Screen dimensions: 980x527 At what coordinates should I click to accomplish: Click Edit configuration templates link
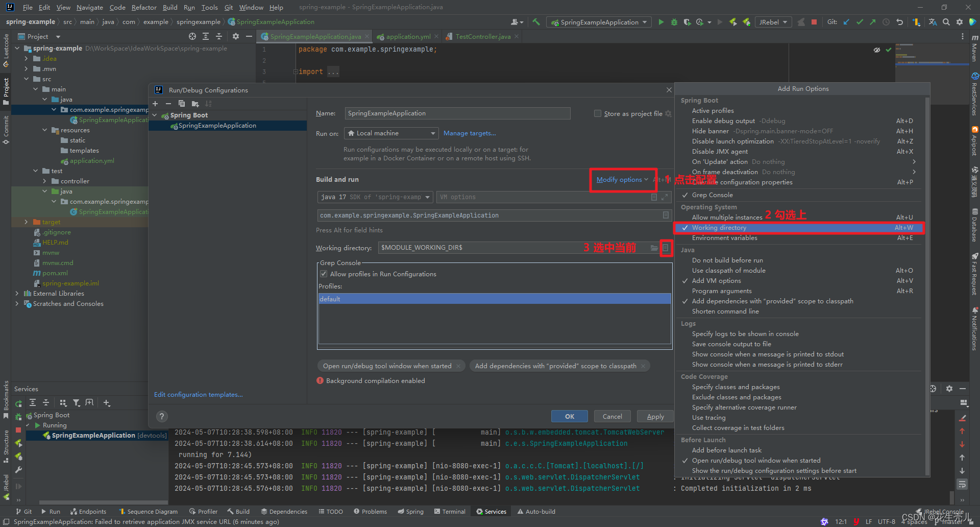[199, 395]
